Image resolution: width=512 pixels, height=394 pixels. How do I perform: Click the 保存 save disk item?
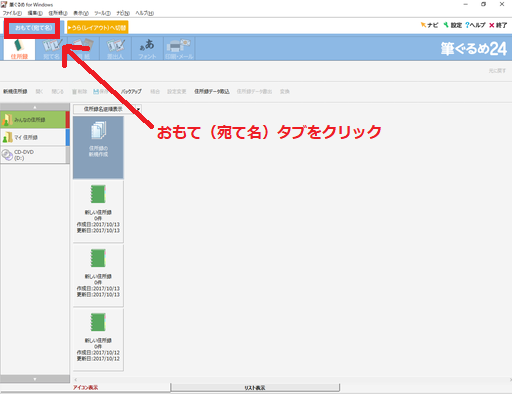click(x=101, y=91)
